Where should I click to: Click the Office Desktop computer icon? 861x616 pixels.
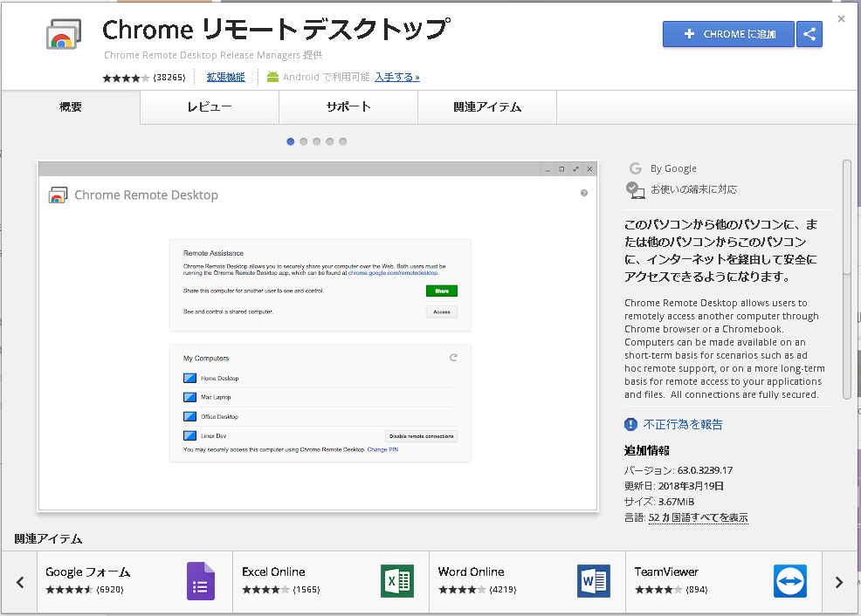point(190,416)
